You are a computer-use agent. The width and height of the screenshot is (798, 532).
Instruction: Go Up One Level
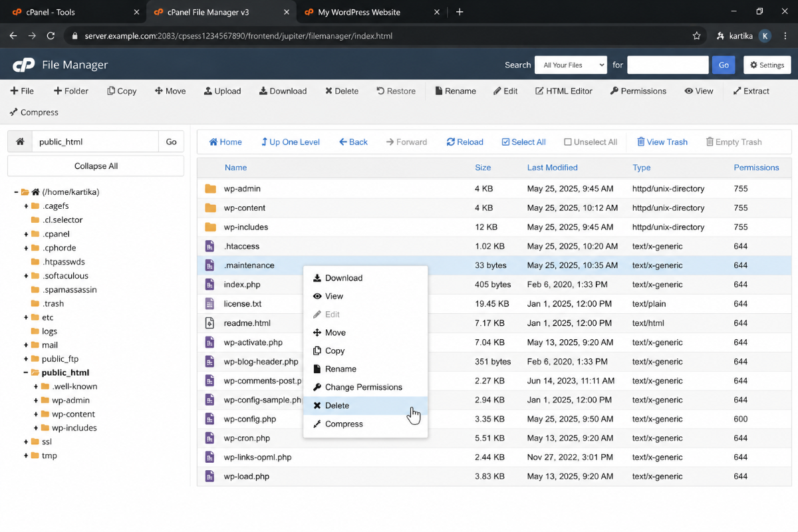pos(291,142)
